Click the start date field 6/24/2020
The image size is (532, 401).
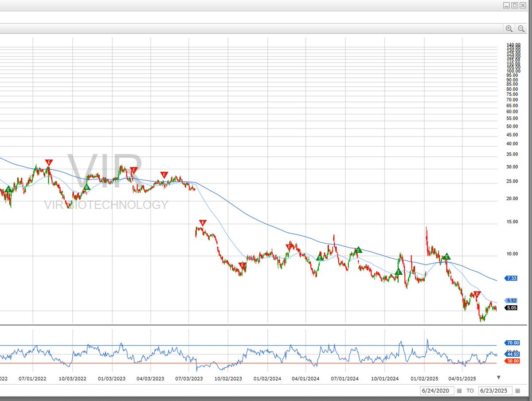[437, 391]
